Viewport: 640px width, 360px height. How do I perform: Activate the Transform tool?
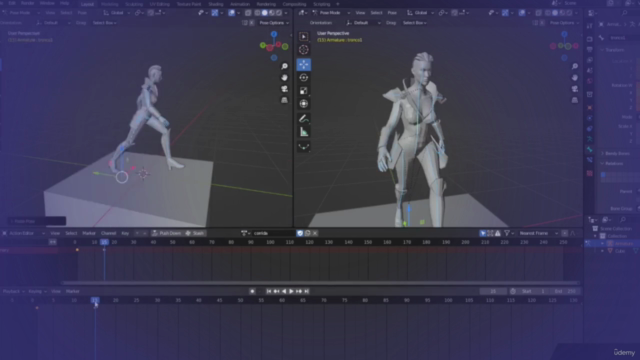[x=304, y=104]
